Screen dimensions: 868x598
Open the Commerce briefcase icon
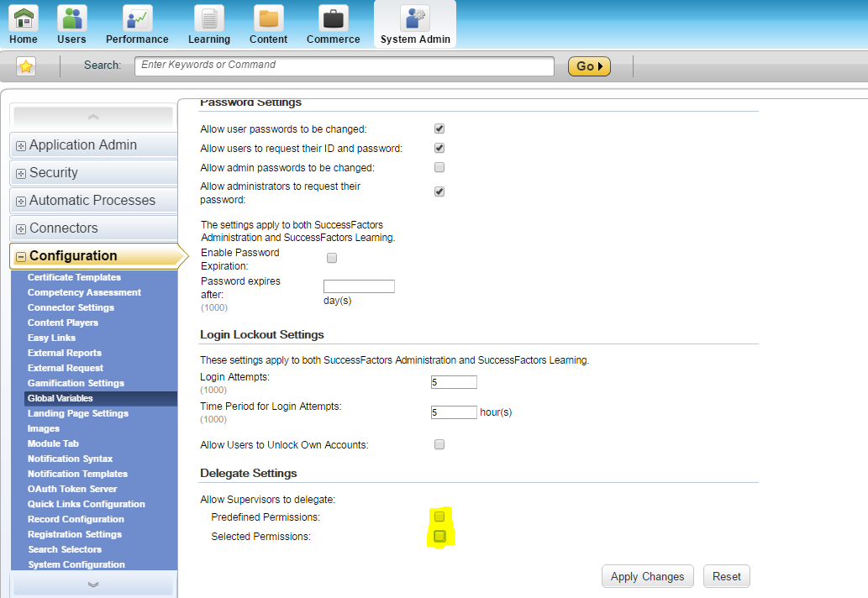click(334, 18)
